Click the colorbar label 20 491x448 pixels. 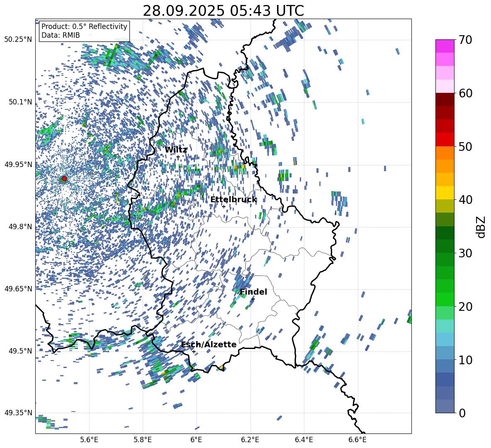coord(465,307)
